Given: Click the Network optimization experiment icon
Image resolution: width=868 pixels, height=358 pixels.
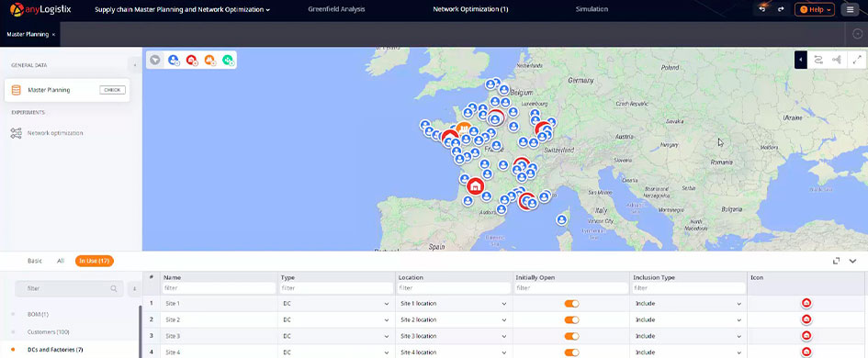Looking at the screenshot, I should coord(16,133).
